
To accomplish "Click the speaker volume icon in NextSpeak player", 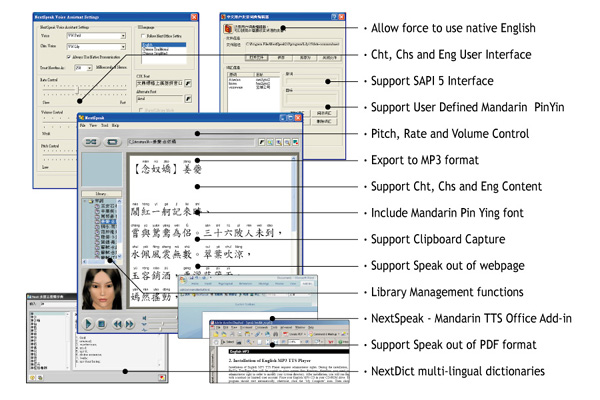I will [x=144, y=318].
